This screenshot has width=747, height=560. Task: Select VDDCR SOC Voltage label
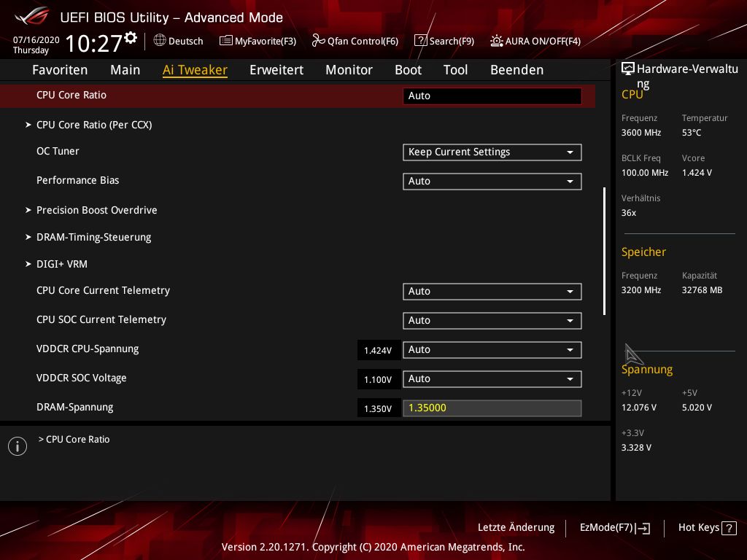click(x=82, y=378)
